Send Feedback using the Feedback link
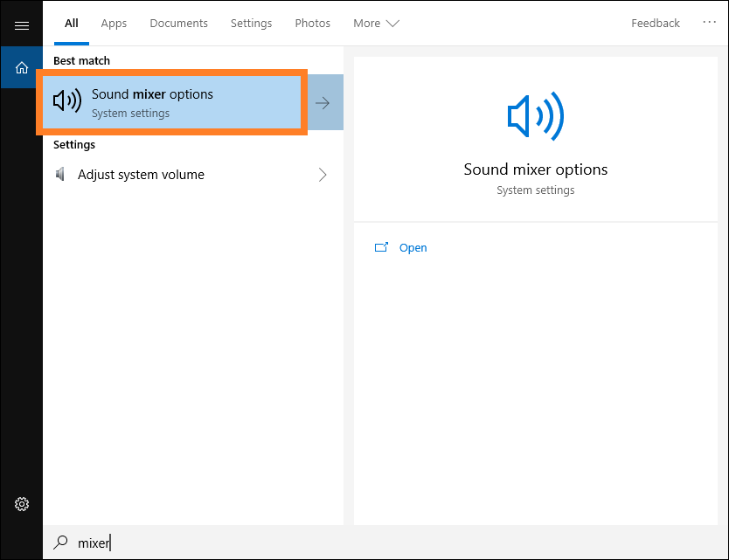 [656, 23]
